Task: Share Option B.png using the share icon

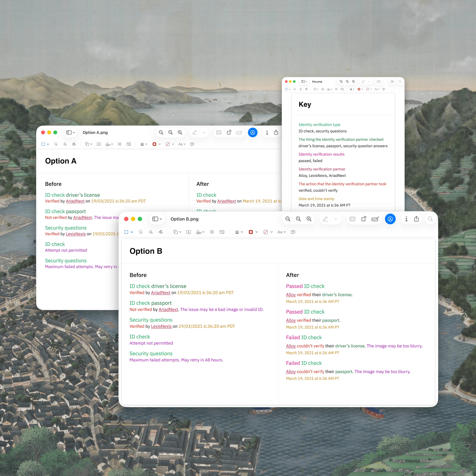Action: 416,219
